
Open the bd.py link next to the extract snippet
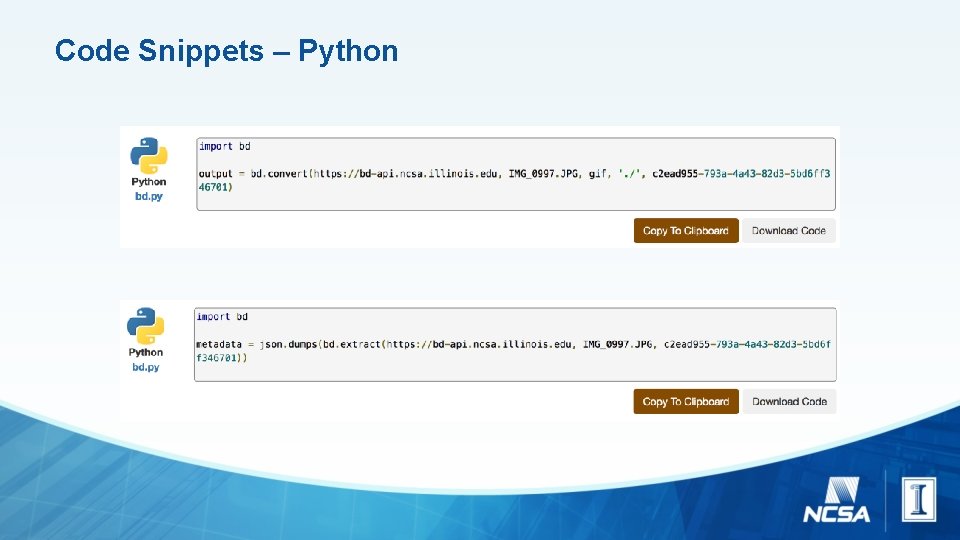click(x=146, y=367)
